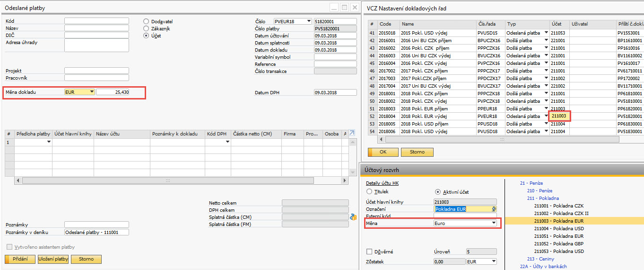
Task: Click into the Variabilní symbol field
Action: click(x=335, y=57)
